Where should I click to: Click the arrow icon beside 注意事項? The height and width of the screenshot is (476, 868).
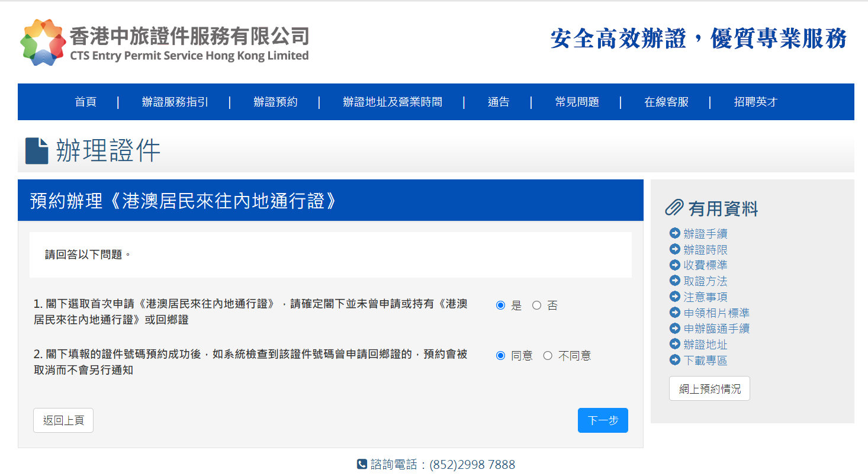coord(674,297)
